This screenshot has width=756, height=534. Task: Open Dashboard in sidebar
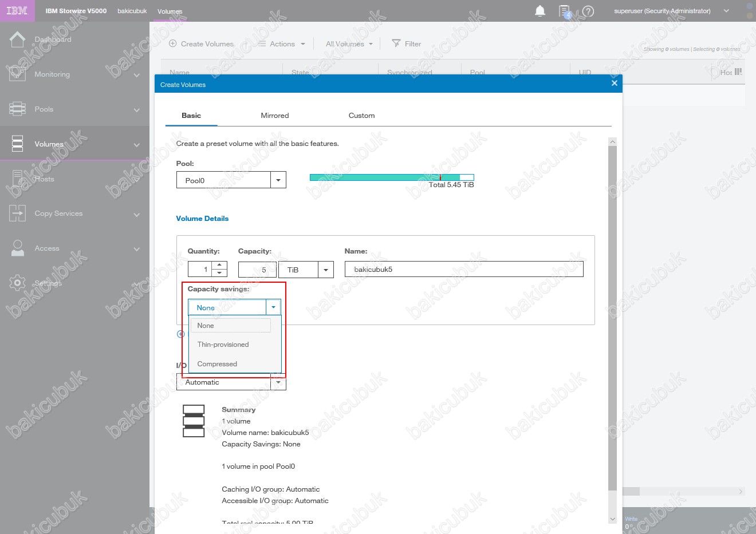click(x=53, y=39)
